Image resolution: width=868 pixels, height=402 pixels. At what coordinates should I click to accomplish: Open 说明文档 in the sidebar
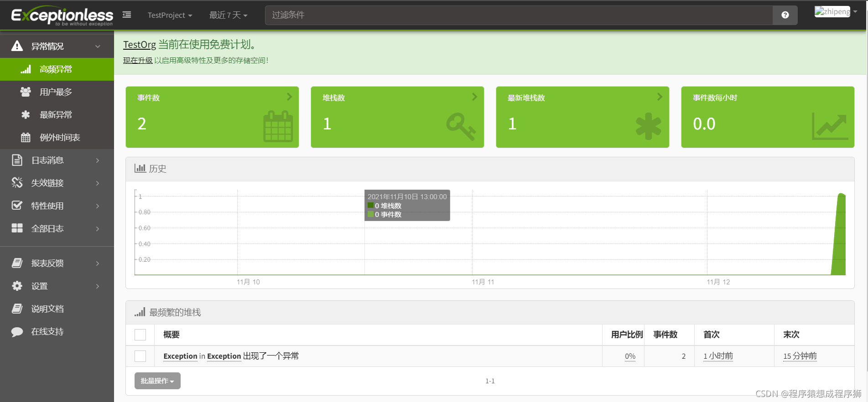pos(57,309)
